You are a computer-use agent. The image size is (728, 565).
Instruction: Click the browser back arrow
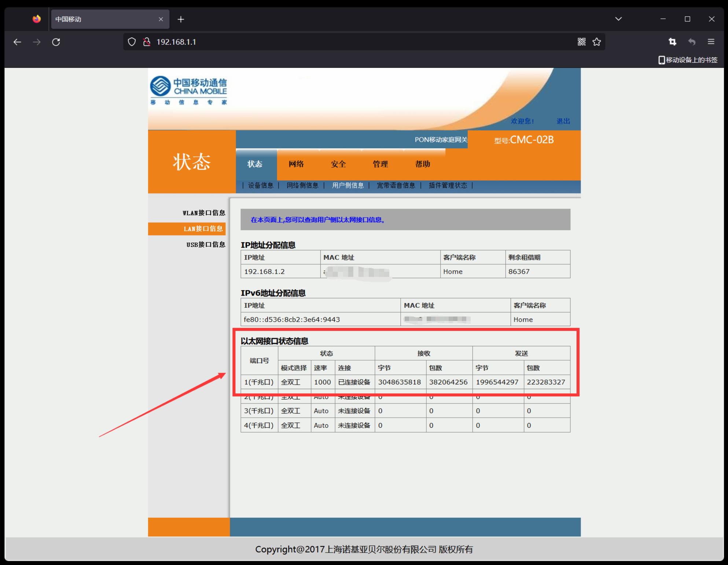(17, 42)
